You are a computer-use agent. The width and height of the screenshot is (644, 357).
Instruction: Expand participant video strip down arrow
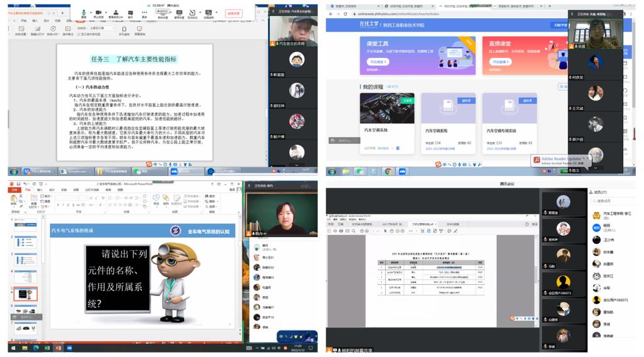pyautogui.click(x=596, y=168)
